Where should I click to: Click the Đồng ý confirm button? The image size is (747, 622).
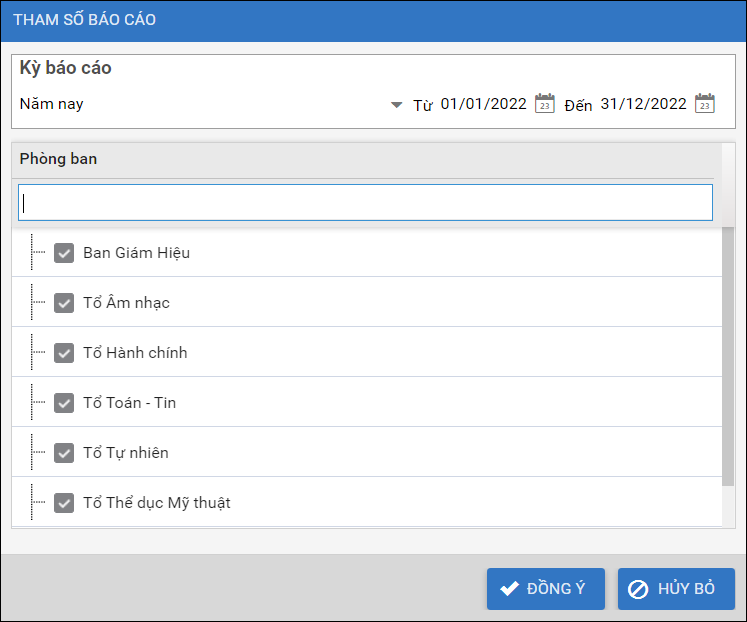point(545,589)
